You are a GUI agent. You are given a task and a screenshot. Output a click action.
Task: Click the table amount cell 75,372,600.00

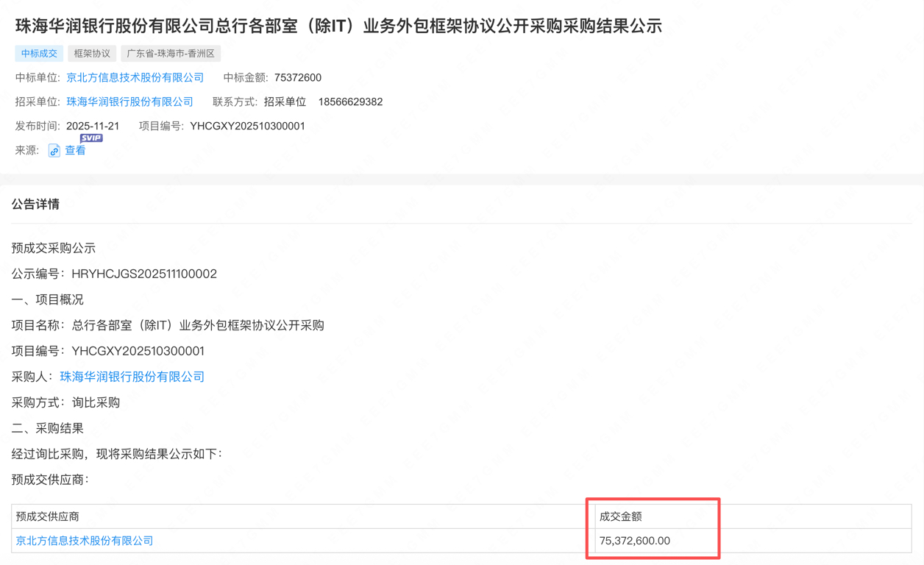[635, 541]
